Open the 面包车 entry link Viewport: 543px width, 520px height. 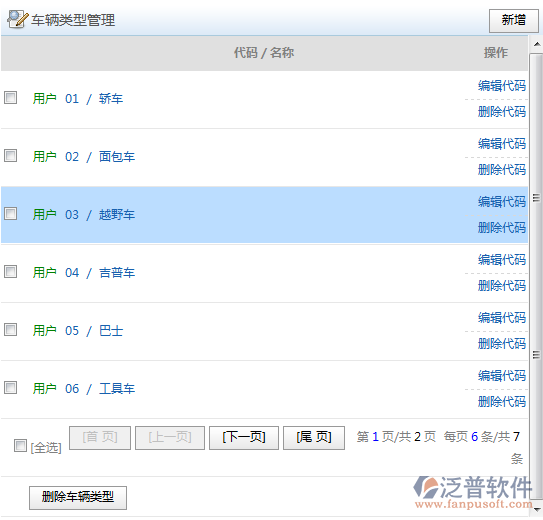[117, 156]
